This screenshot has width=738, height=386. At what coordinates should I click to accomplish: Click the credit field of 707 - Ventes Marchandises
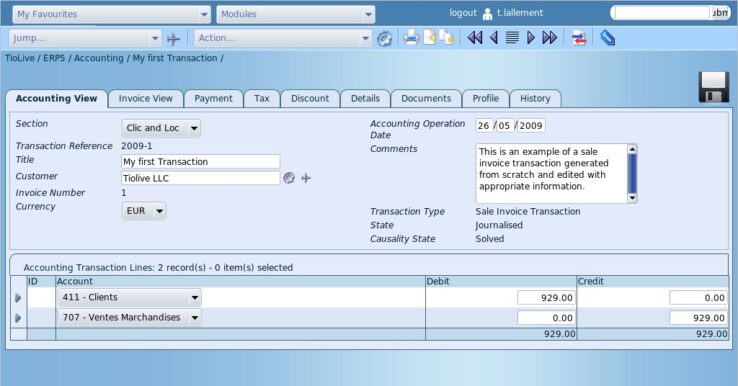point(698,318)
